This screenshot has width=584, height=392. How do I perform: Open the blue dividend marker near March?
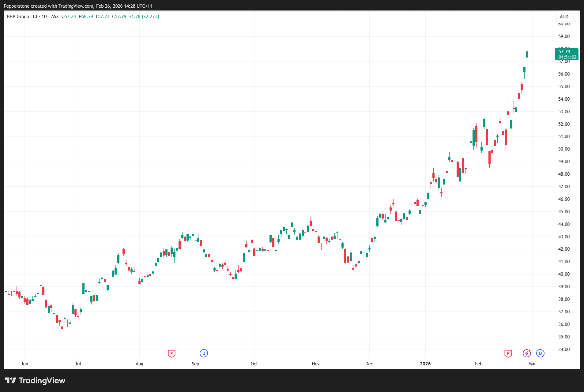540,353
